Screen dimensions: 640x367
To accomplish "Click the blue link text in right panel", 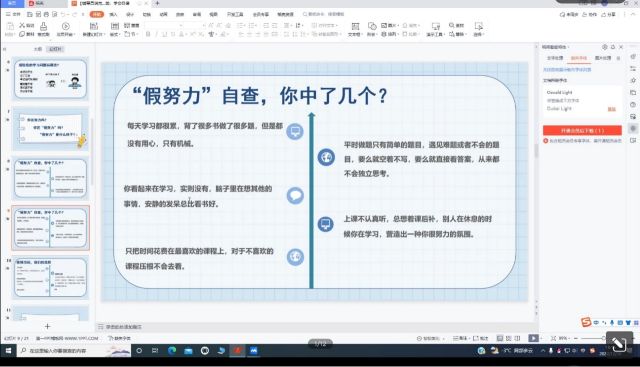I will point(567,69).
